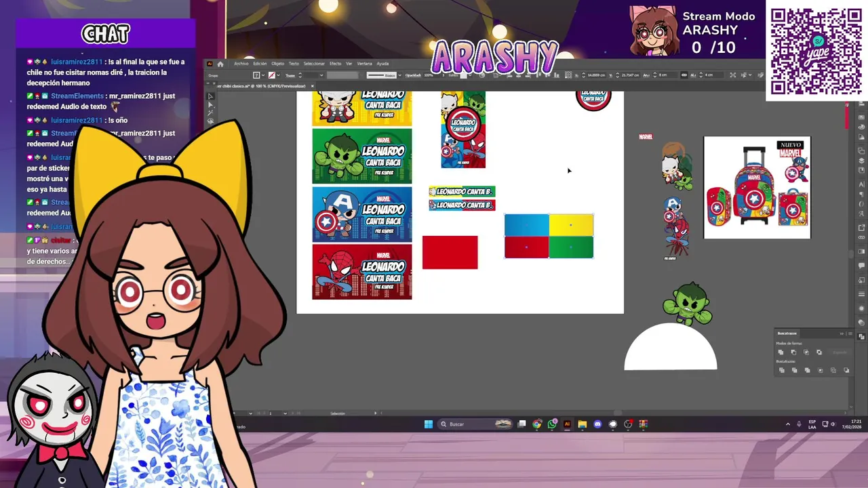This screenshot has width=868, height=488.
Task: Click the Outline pathfinder icon
Action: 833,370
